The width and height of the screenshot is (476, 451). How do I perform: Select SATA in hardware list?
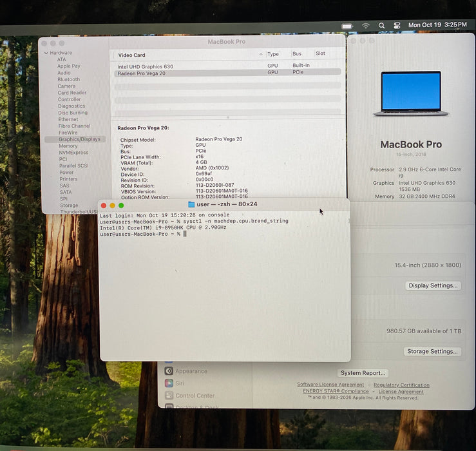(66, 192)
